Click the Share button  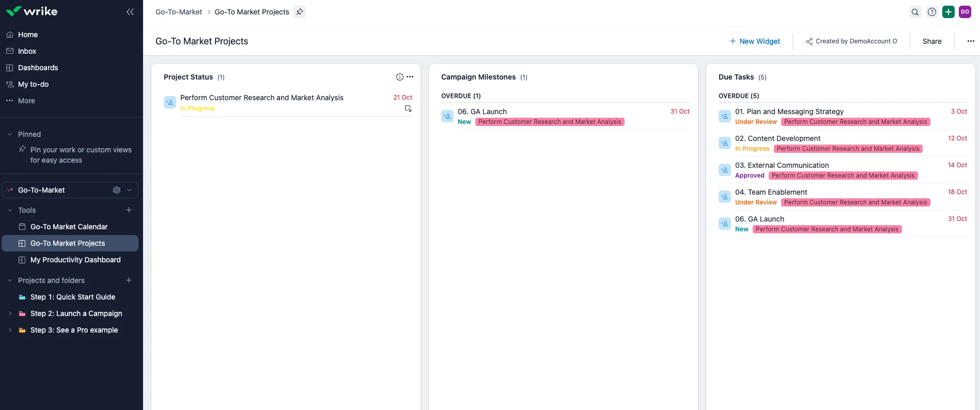tap(932, 41)
